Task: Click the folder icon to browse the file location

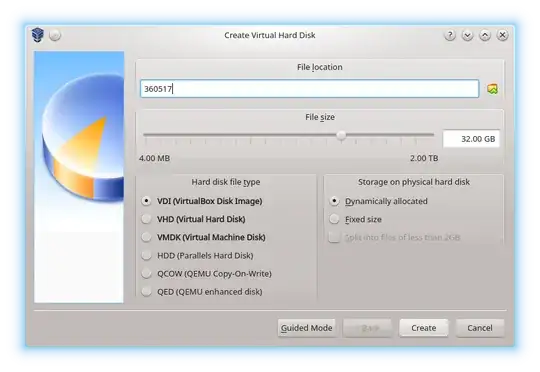Action: tap(492, 89)
